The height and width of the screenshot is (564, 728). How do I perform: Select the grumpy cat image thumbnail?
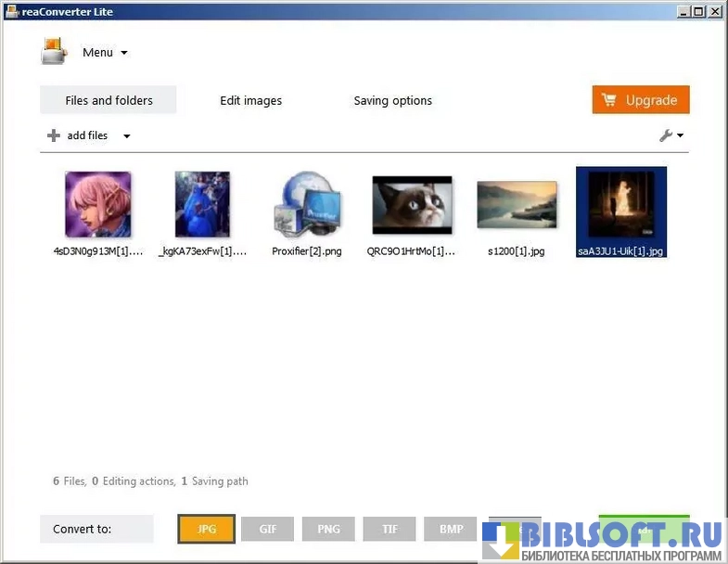[412, 205]
